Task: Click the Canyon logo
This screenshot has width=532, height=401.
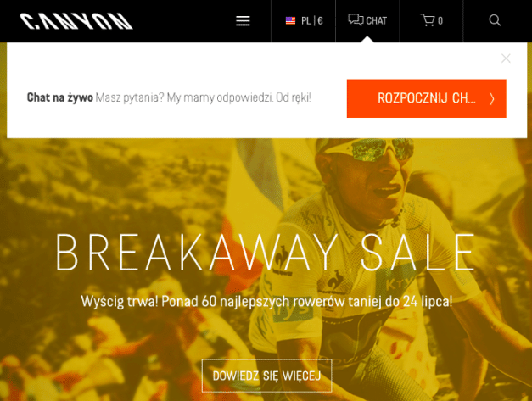Action: point(76,21)
